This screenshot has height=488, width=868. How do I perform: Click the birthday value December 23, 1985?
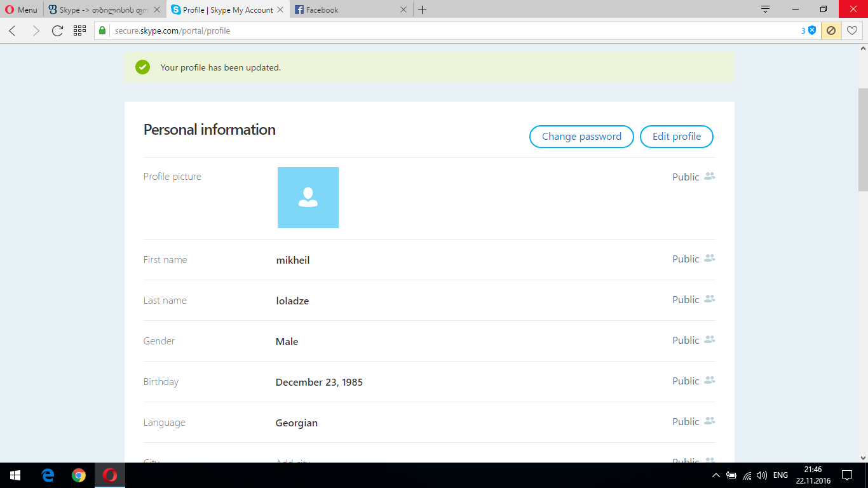(319, 383)
